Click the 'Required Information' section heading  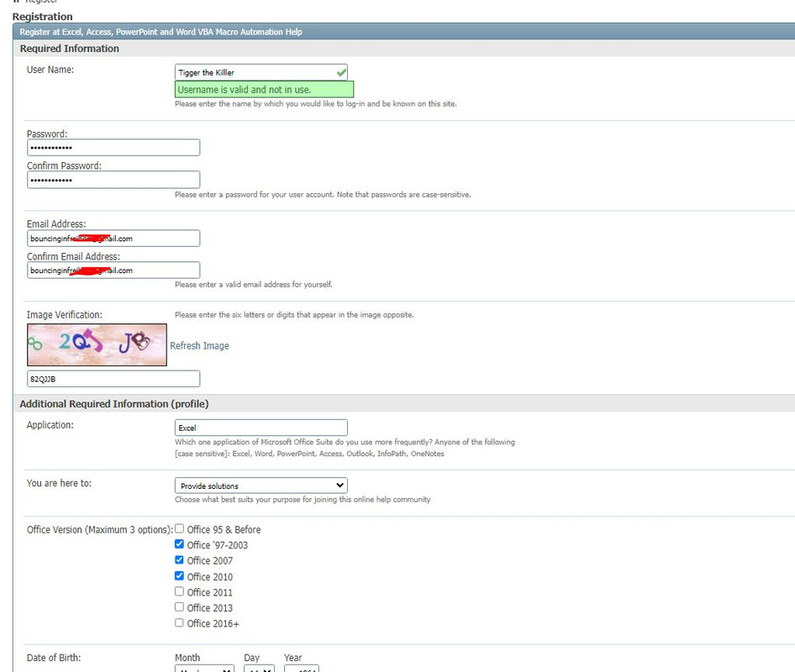[70, 49]
